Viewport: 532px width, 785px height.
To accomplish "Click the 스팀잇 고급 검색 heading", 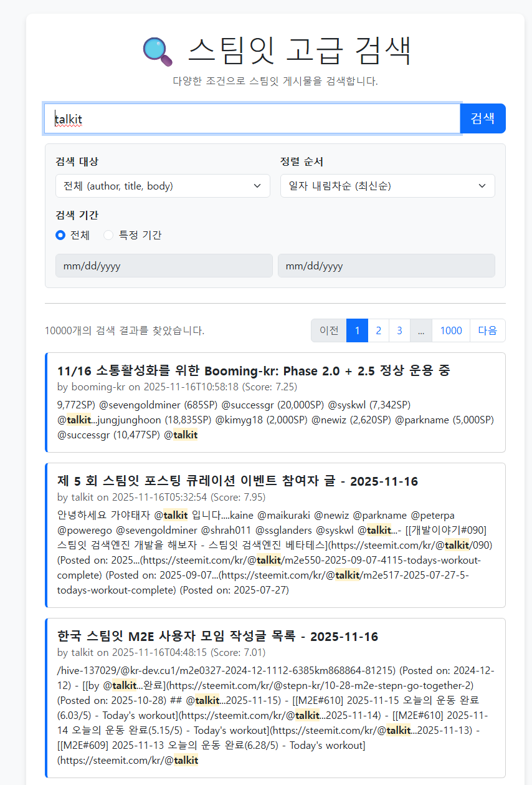I will coord(299,51).
